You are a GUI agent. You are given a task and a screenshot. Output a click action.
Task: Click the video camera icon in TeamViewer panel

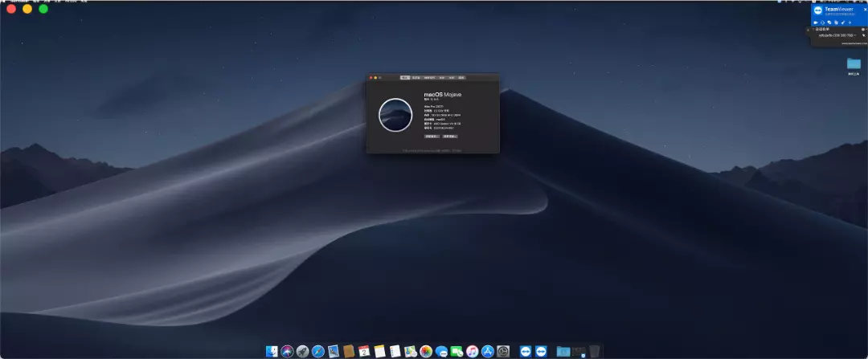pos(815,22)
